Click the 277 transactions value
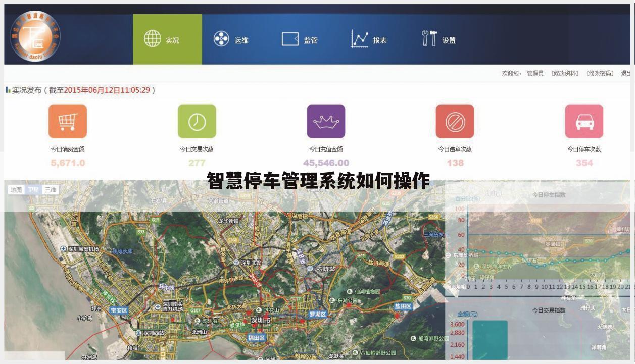 coord(197,163)
